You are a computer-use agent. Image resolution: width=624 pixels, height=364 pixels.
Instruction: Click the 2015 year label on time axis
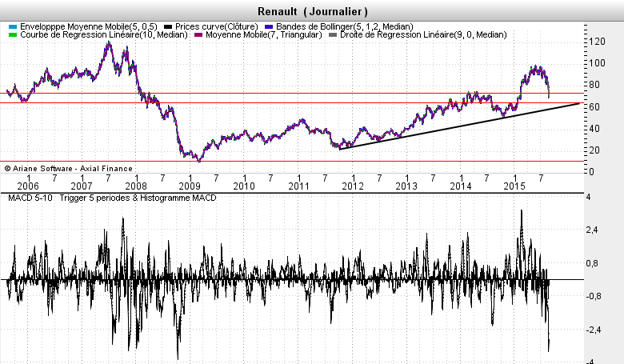coord(514,186)
